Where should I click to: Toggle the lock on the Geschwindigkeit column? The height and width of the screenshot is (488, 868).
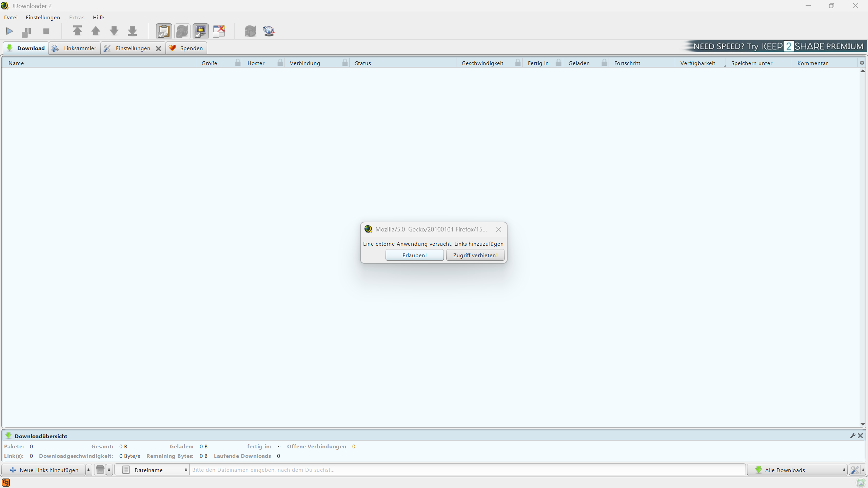pos(518,62)
